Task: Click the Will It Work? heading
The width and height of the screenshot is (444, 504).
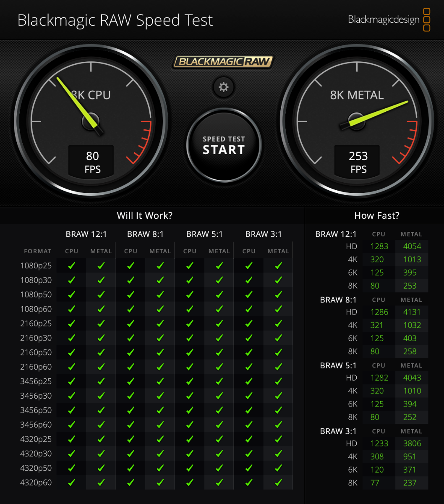Action: (145, 216)
